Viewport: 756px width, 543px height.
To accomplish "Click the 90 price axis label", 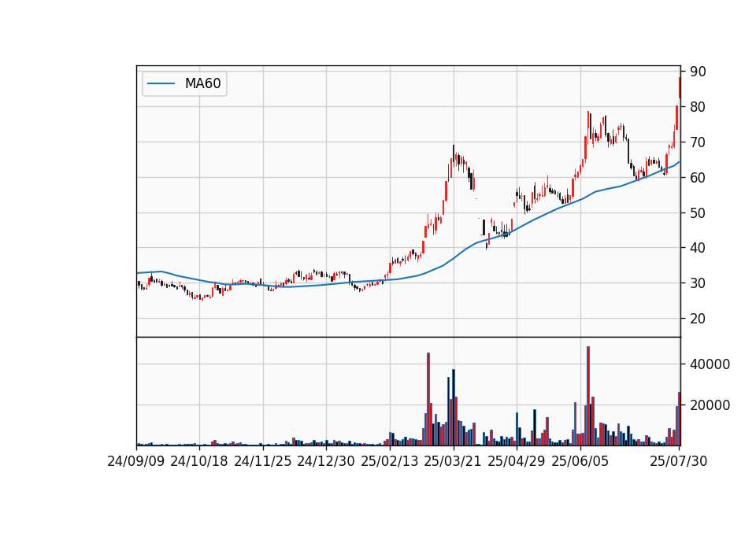I will click(x=698, y=72).
